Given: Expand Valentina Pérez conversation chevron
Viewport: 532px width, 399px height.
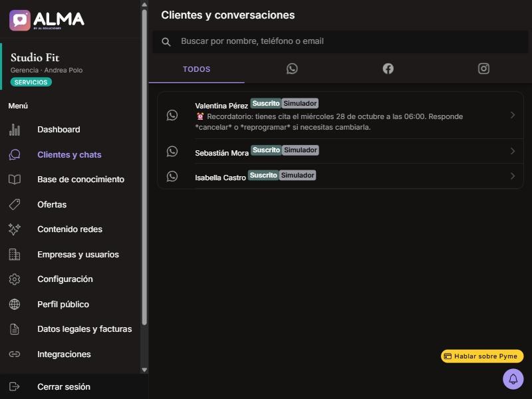Looking at the screenshot, I should point(513,115).
